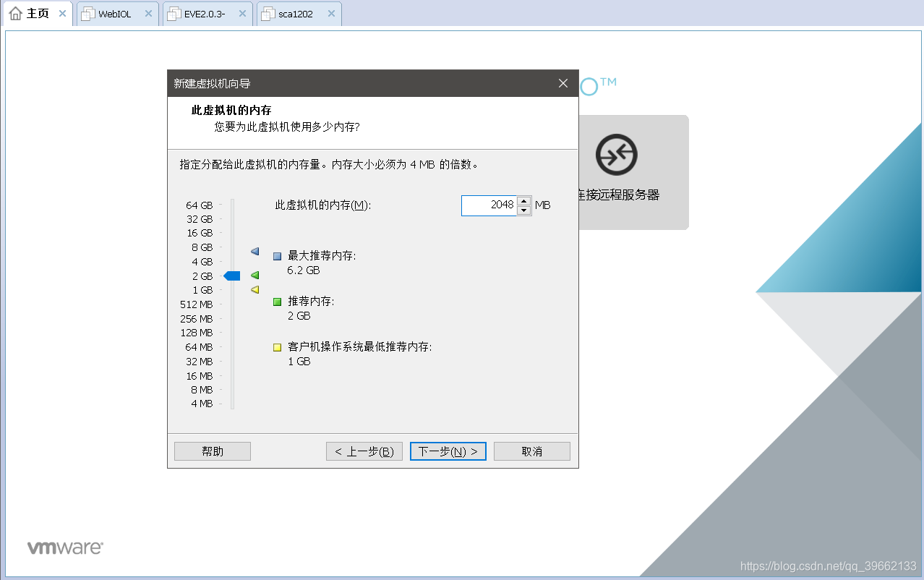Click the memory size input field
Screen dimensions: 924x580
click(489, 205)
